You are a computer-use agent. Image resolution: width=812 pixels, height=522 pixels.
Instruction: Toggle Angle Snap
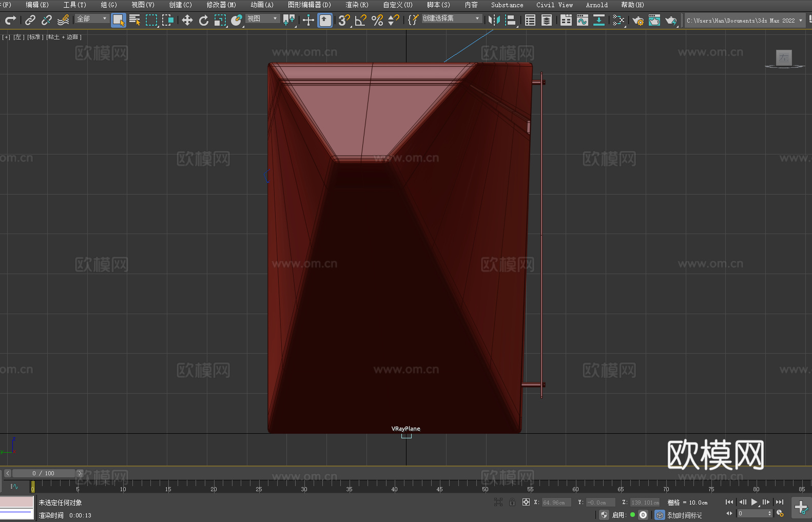tap(361, 20)
